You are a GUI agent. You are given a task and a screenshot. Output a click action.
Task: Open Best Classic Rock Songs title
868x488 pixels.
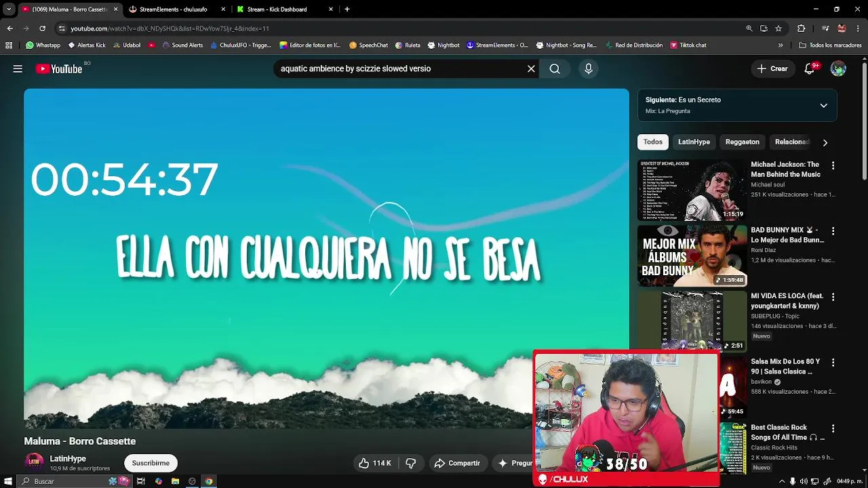click(787, 432)
